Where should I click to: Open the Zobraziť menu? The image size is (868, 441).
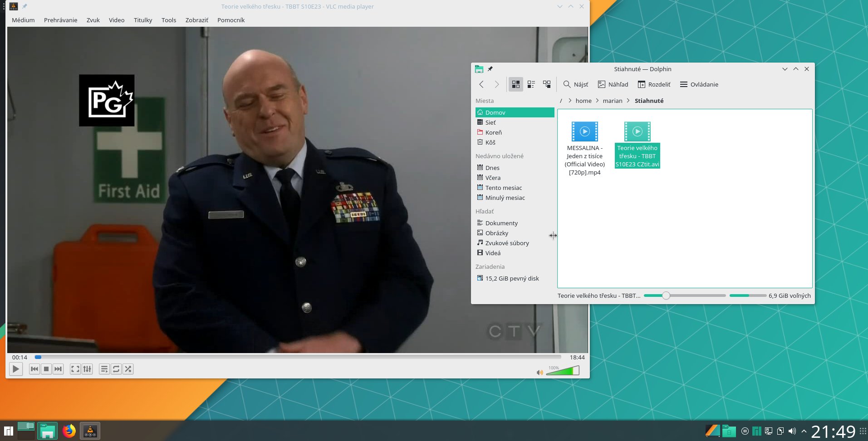(x=197, y=20)
